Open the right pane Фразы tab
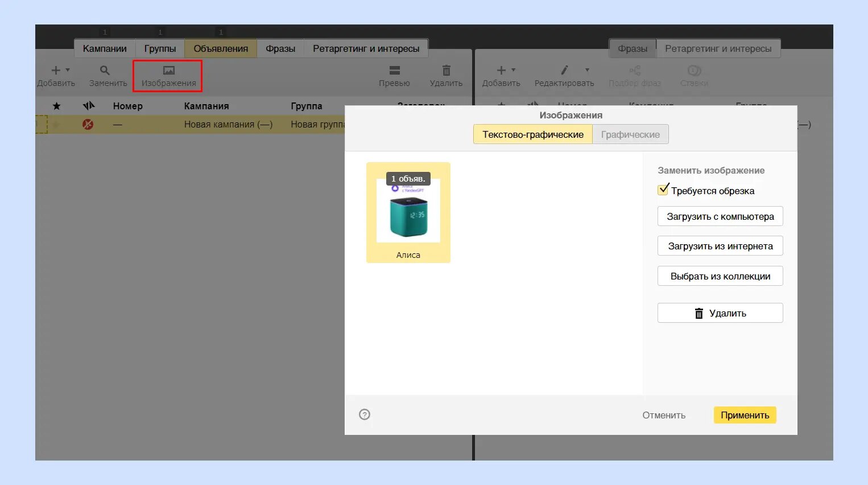The image size is (868, 485). point(633,48)
